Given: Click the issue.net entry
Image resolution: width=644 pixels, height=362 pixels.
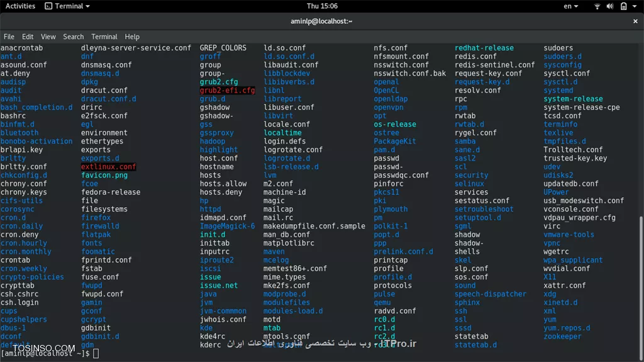Looking at the screenshot, I should [x=218, y=285].
